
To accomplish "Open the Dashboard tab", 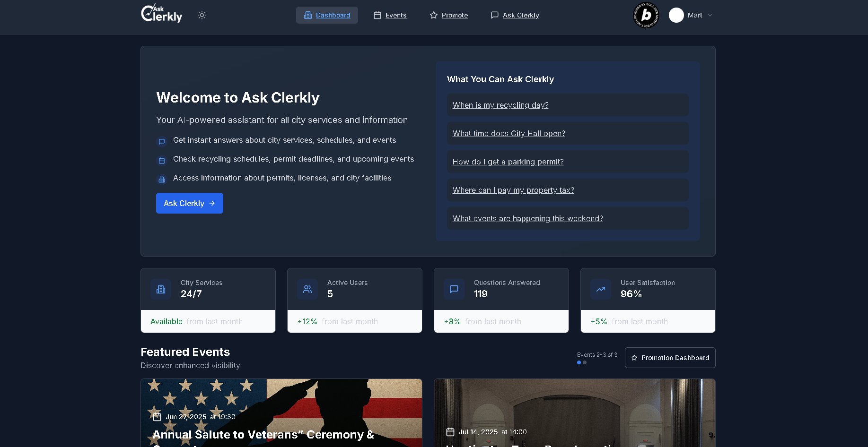I will coord(327,15).
